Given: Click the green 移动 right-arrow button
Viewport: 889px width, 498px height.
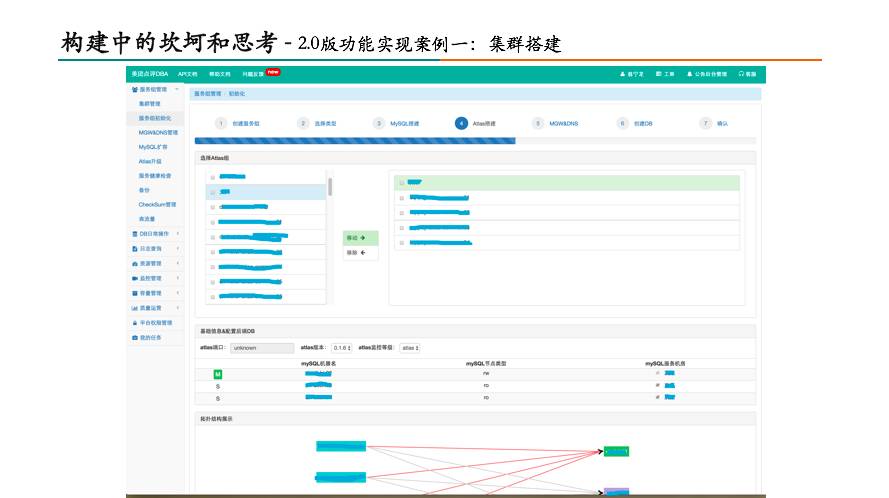Looking at the screenshot, I should 360,238.
